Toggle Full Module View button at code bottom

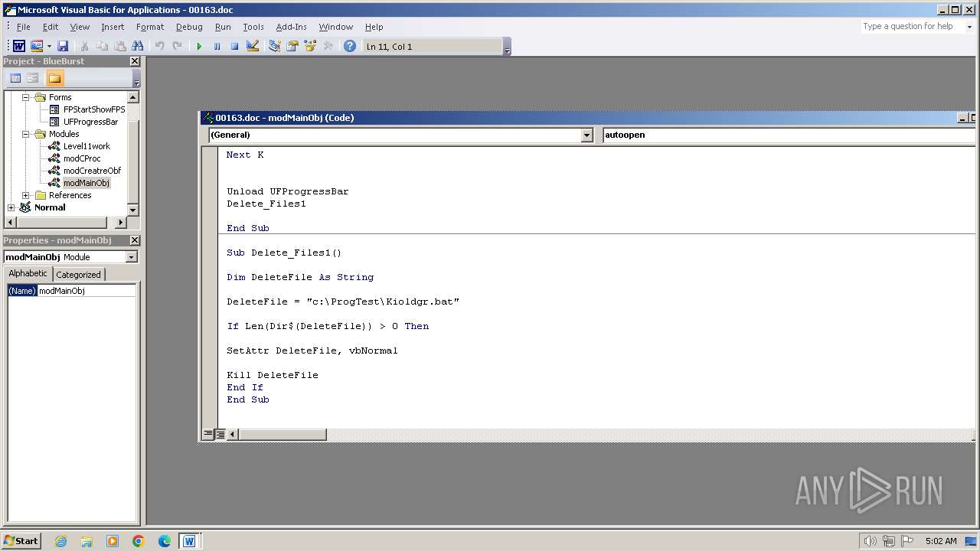pos(220,434)
